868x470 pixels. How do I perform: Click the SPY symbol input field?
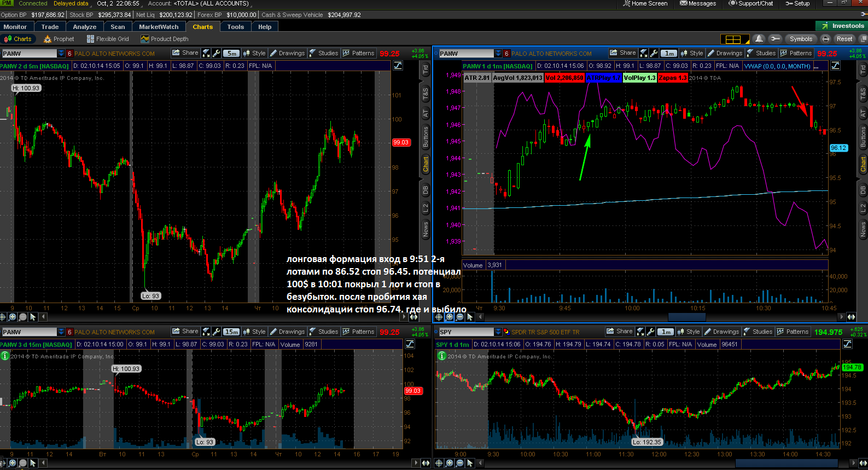[x=466, y=332]
